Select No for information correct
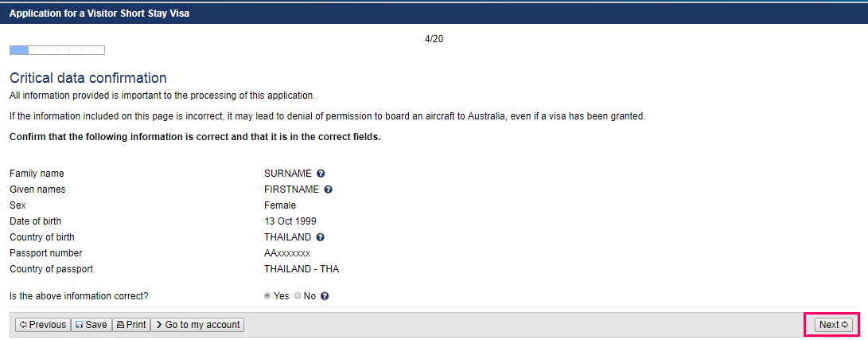This screenshot has width=868, height=340. click(298, 296)
